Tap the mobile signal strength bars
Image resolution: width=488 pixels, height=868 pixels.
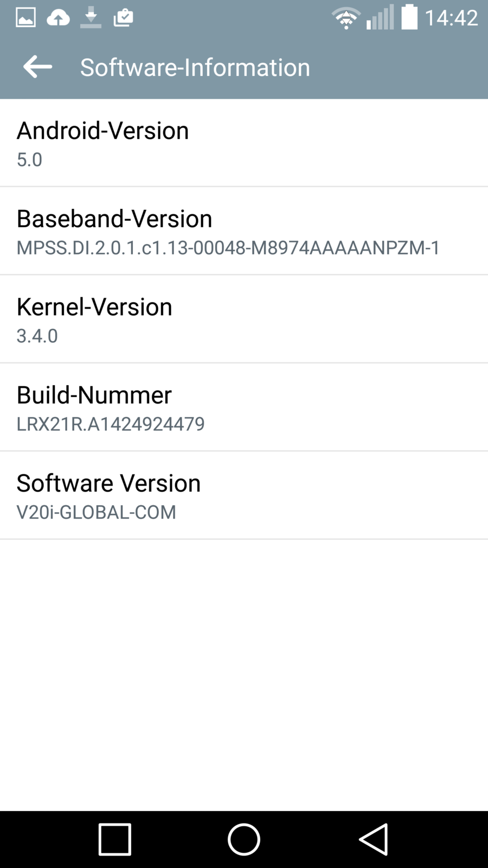(380, 18)
